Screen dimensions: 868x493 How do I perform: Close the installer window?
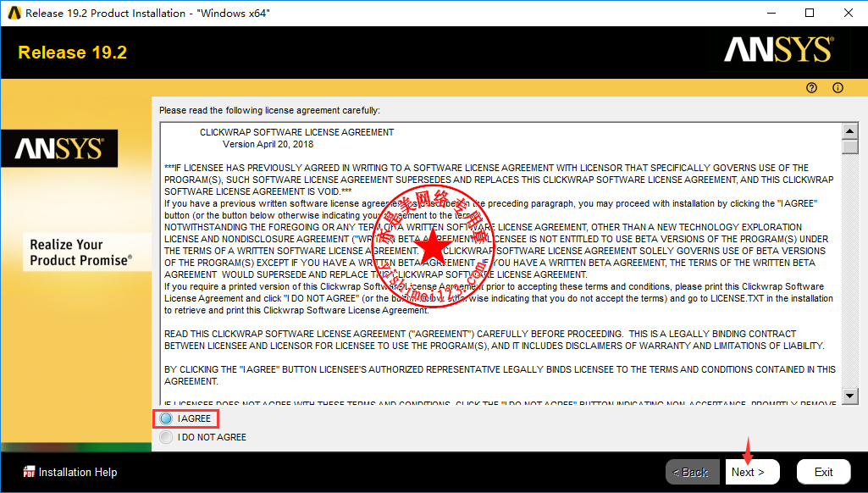click(x=848, y=13)
